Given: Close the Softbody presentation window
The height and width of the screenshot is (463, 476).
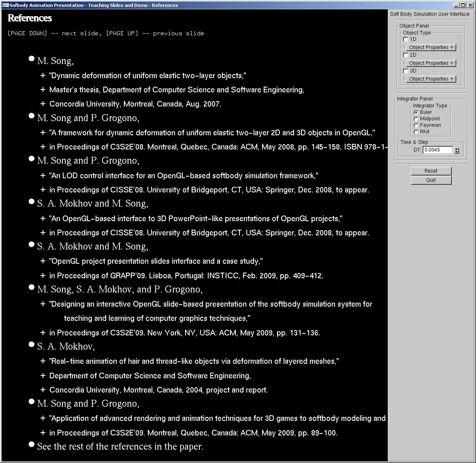Looking at the screenshot, I should [x=470, y=5].
